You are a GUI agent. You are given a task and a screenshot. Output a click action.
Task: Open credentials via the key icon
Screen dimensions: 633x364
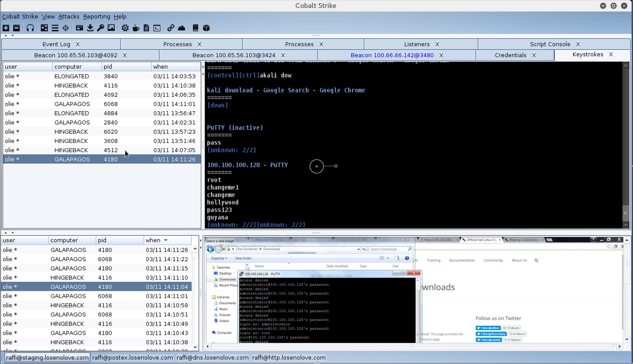101,28
